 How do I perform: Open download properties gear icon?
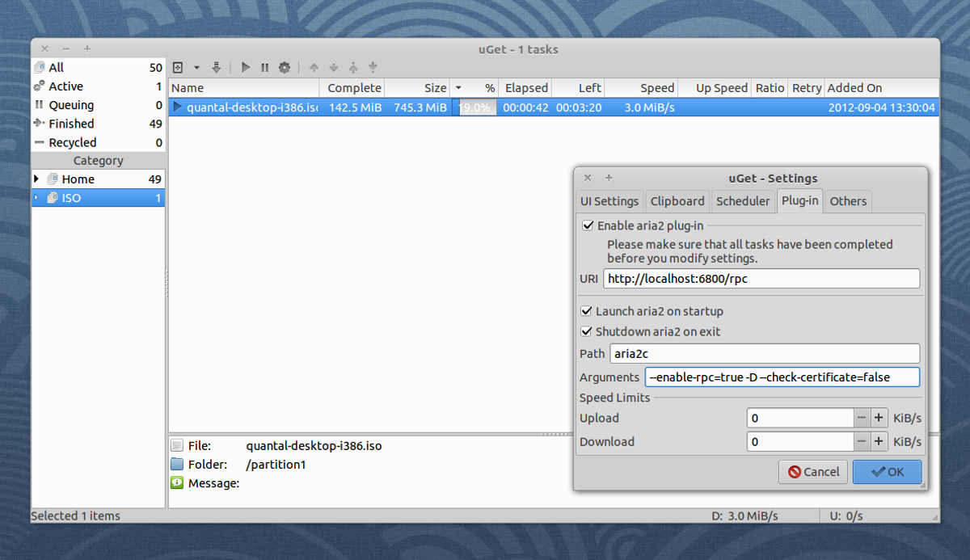click(285, 68)
